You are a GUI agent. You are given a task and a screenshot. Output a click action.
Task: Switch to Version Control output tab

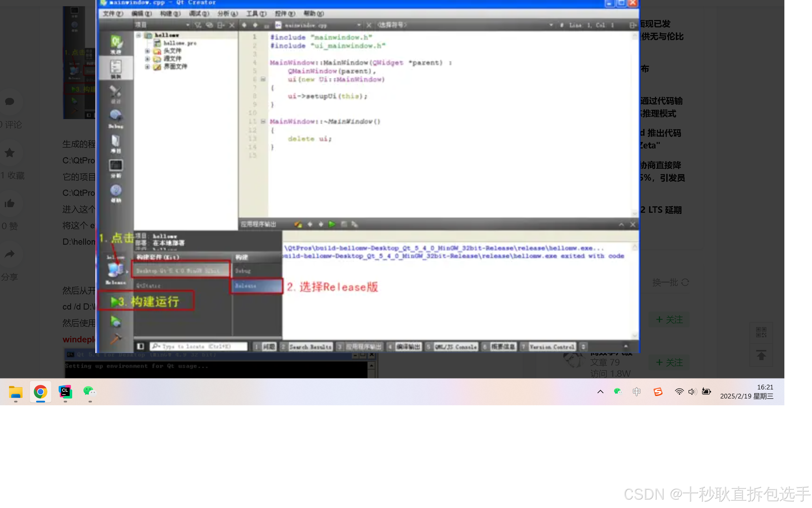[549, 347]
